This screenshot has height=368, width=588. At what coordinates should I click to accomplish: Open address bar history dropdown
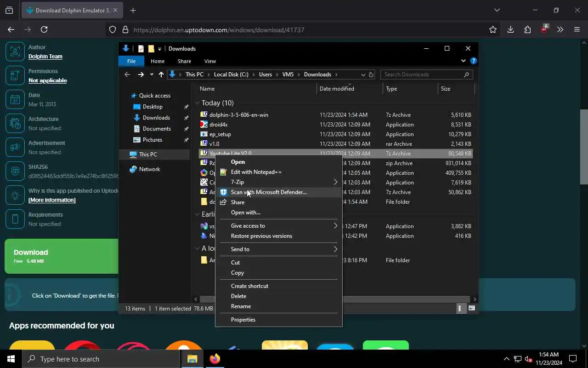pyautogui.click(x=363, y=75)
